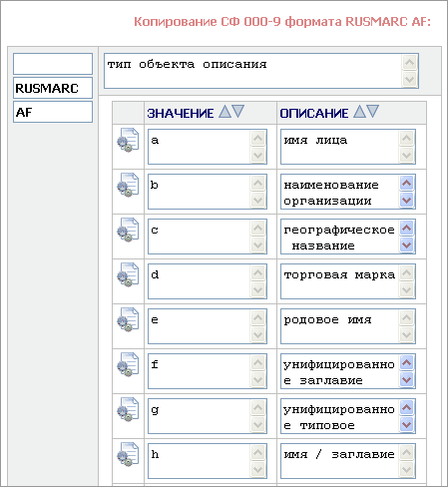Click the copy icon for value g

(x=128, y=409)
